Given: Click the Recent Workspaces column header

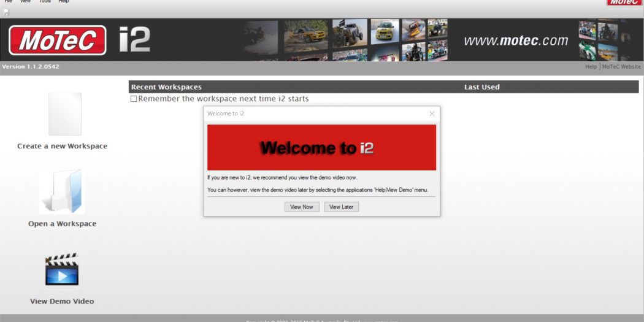Looking at the screenshot, I should click(166, 87).
